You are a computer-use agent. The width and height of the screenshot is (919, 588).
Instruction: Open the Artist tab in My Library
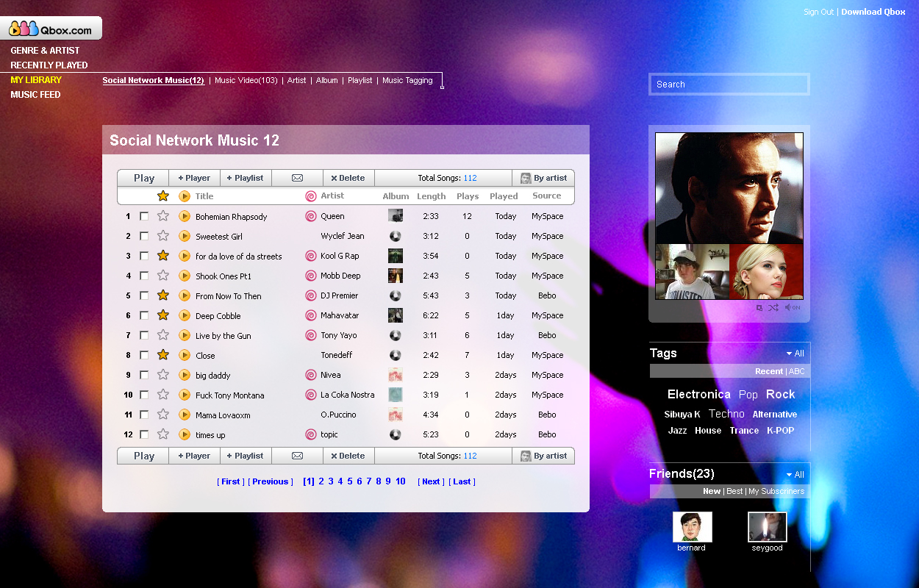tap(297, 80)
